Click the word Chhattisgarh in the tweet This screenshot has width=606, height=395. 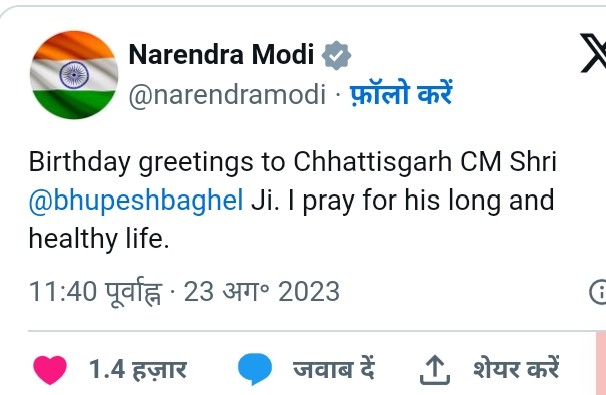pos(373,162)
